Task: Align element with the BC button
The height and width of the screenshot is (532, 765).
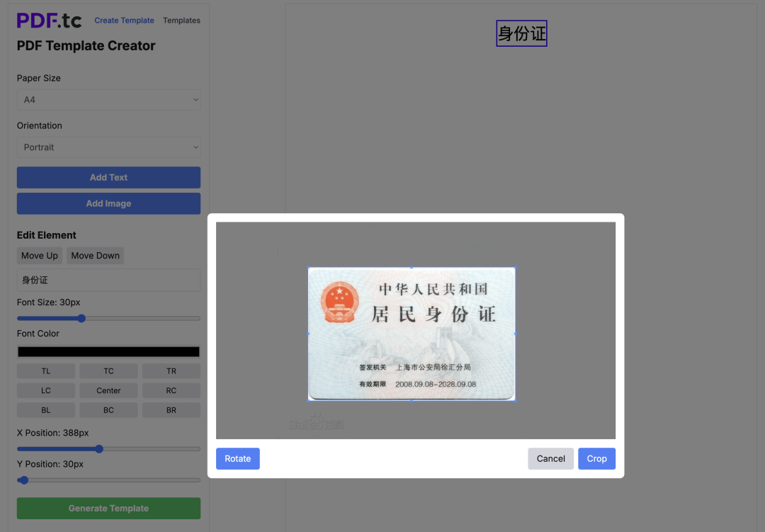Action: click(x=108, y=410)
